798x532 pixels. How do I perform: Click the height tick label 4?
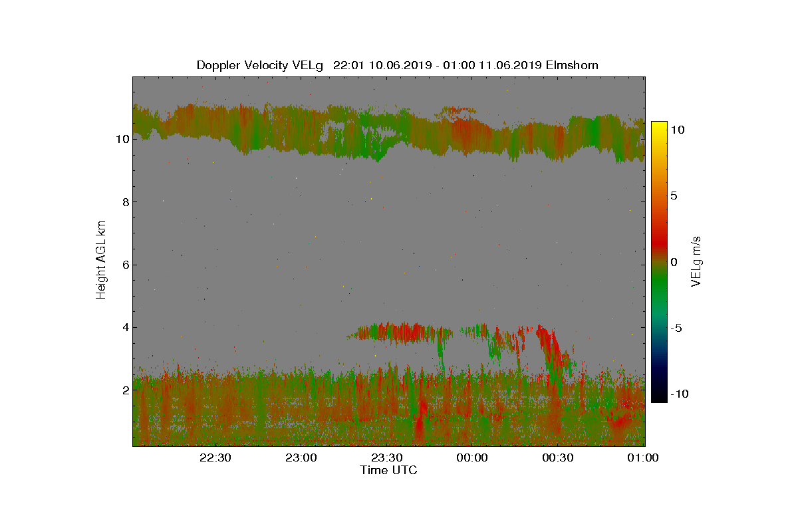[124, 327]
